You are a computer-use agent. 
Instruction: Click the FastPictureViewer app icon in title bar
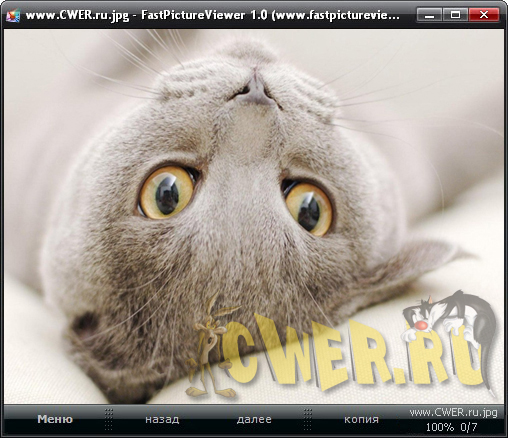pyautogui.click(x=13, y=15)
